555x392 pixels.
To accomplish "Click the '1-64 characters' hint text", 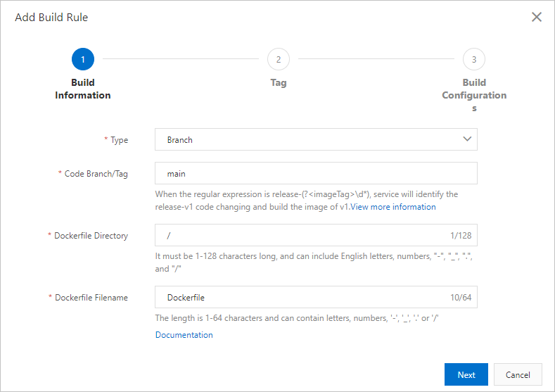I will click(x=297, y=318).
